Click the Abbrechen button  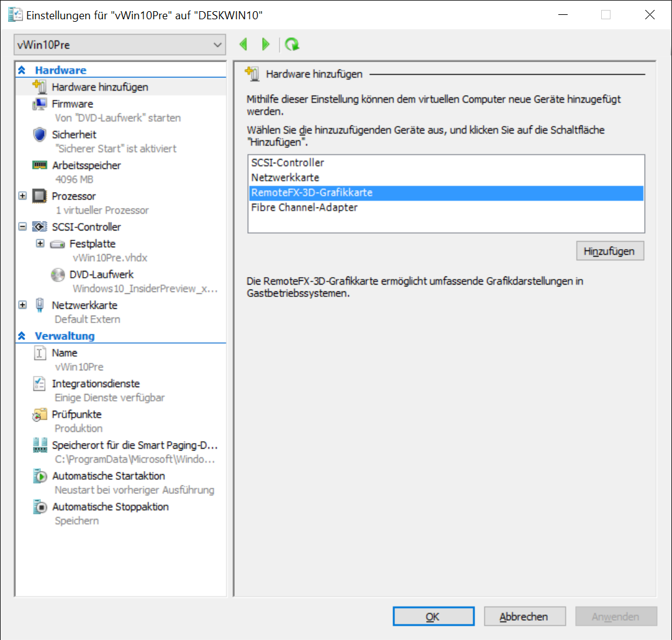pyautogui.click(x=525, y=616)
